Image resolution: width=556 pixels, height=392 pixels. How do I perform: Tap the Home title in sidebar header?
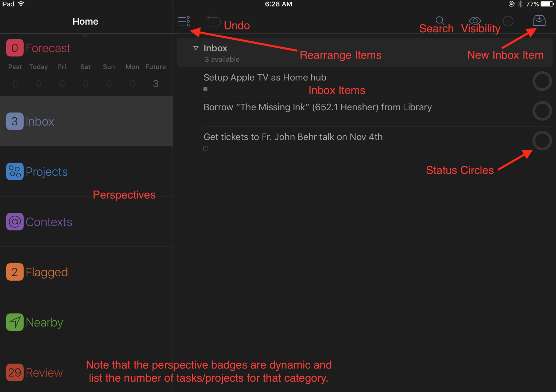click(85, 22)
